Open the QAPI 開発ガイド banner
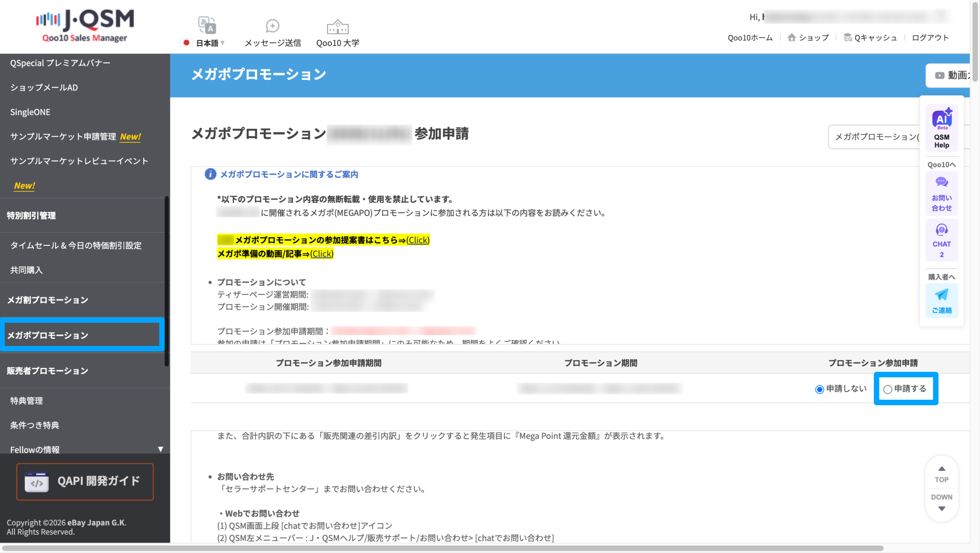 [x=85, y=482]
